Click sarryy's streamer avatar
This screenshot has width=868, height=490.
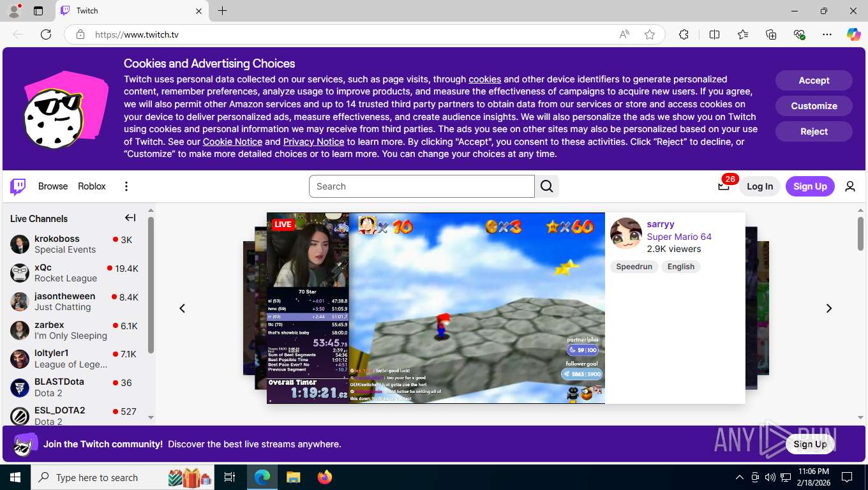pos(626,234)
